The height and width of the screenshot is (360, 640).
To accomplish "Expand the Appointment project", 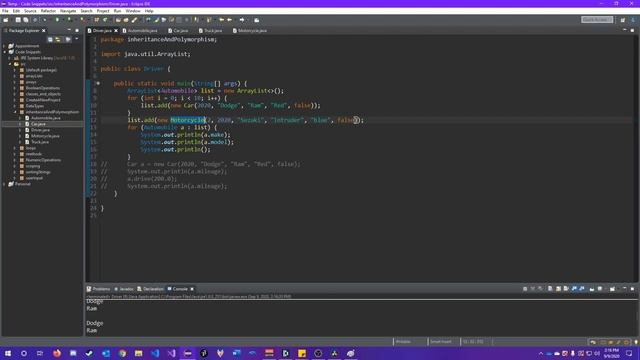I will tap(4, 46).
